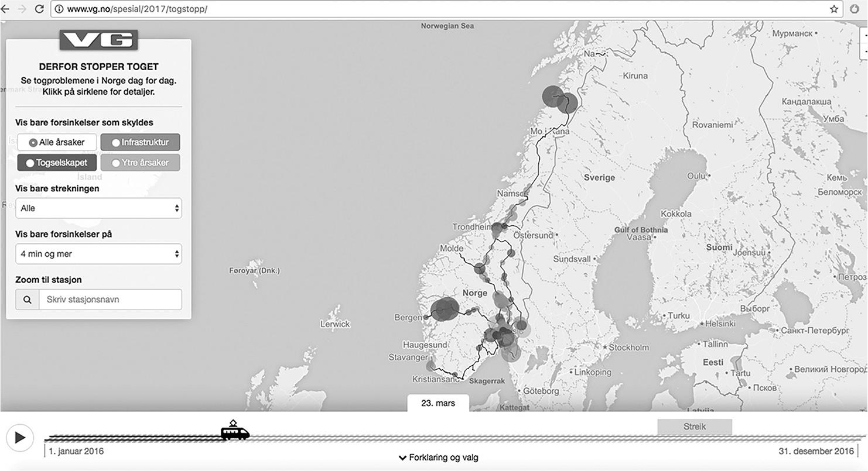Expand the Forklaring og valg section
Viewport: 868px width, 471px height.
(438, 458)
